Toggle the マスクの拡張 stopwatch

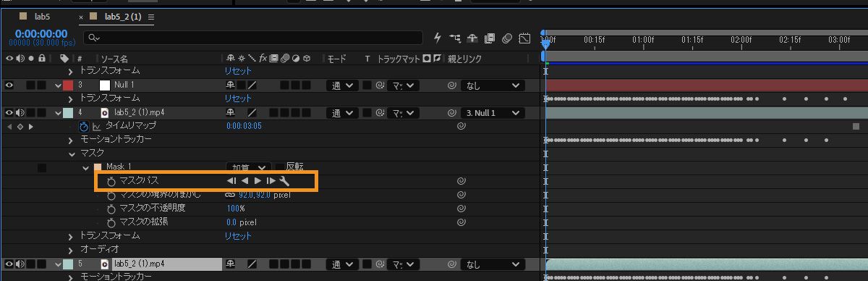pos(111,222)
